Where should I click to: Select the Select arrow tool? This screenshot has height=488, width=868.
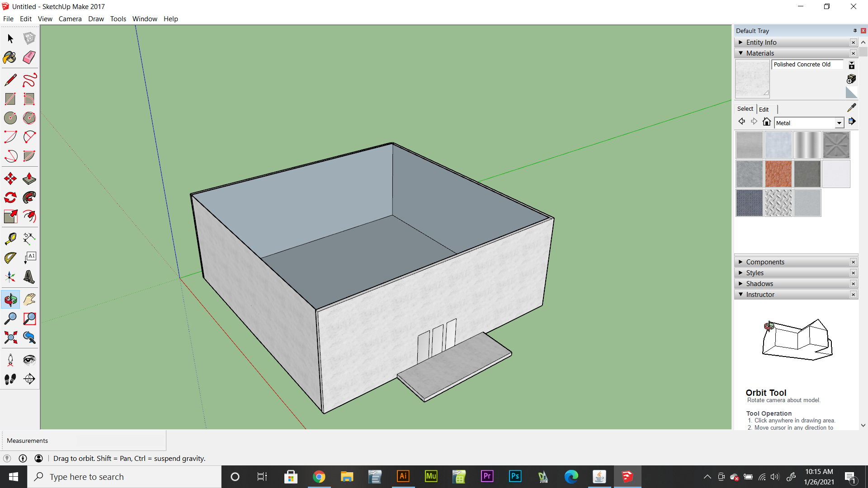(x=10, y=38)
